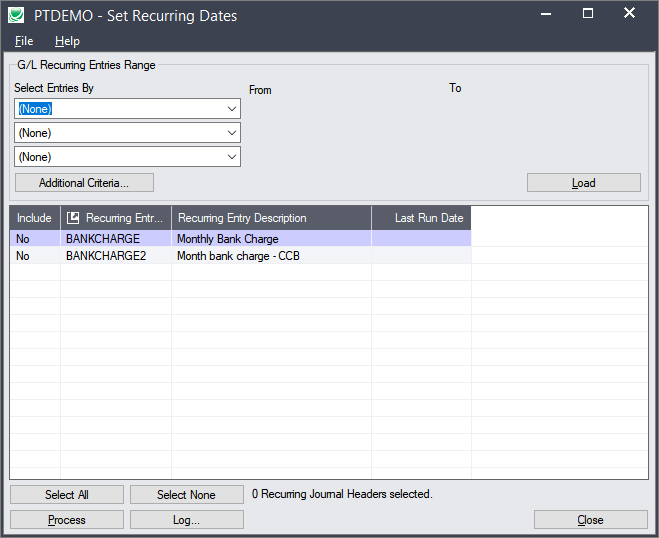Click the Last Run Date column header
The image size is (659, 538).
(421, 218)
